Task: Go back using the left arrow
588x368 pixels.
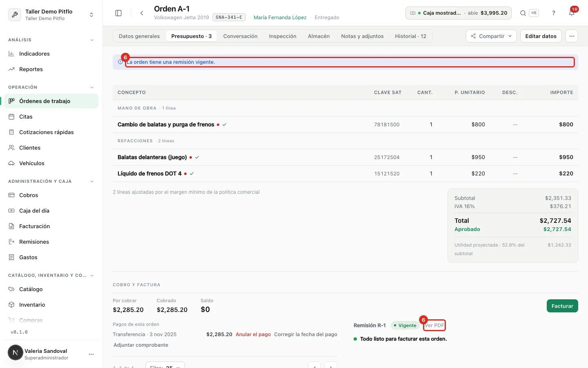Action: click(142, 13)
